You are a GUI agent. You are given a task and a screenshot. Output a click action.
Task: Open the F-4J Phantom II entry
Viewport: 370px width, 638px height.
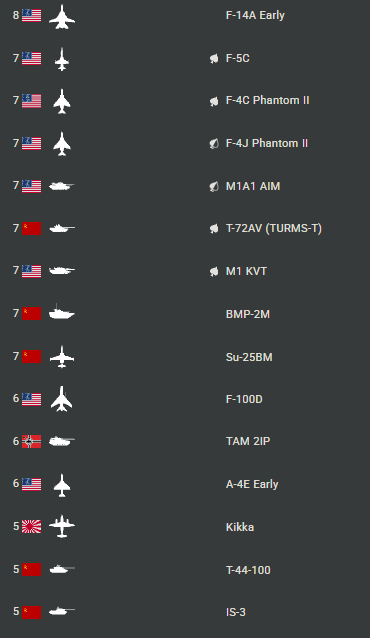pos(267,143)
